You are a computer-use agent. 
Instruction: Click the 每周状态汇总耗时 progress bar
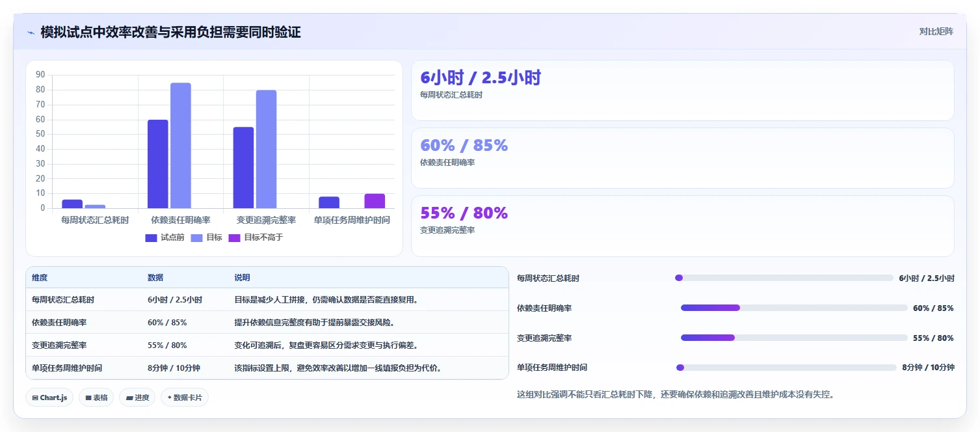coord(784,278)
